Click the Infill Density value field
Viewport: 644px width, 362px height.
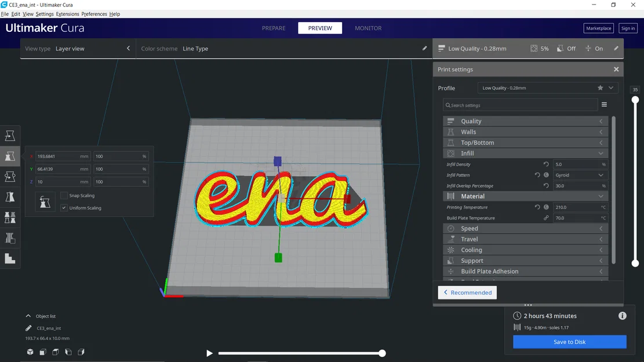pos(580,164)
